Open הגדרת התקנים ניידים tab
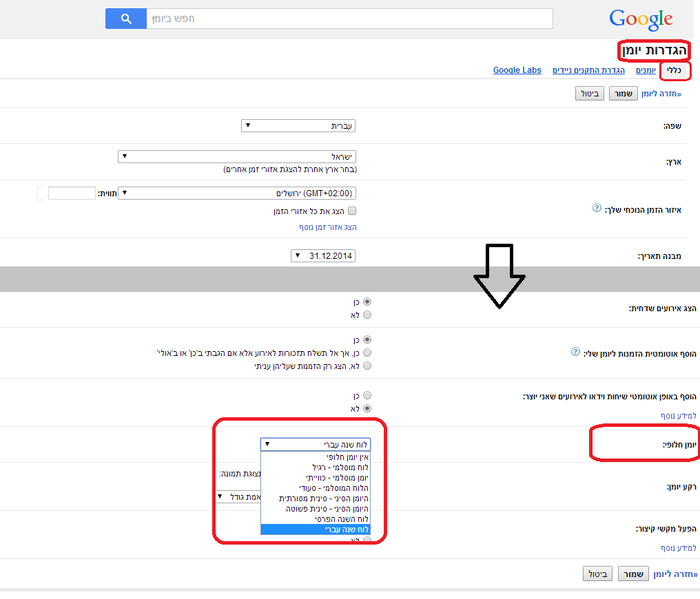 coord(588,70)
